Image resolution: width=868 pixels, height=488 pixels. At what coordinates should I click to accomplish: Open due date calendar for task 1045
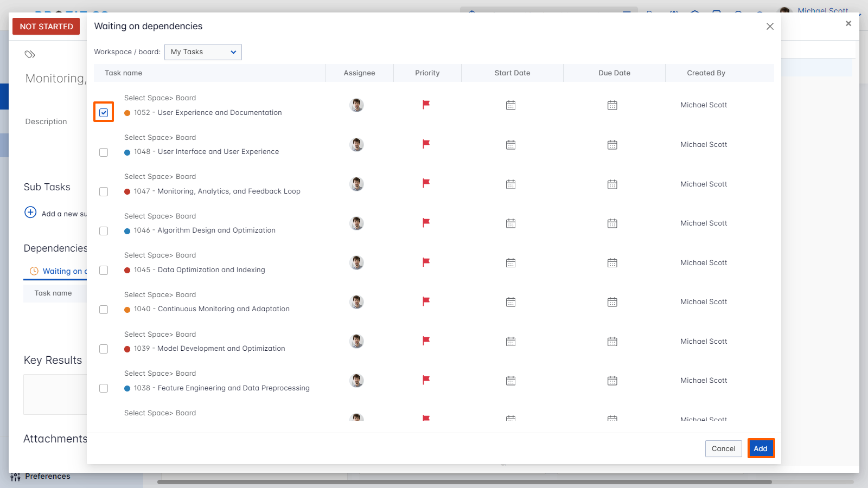612,262
